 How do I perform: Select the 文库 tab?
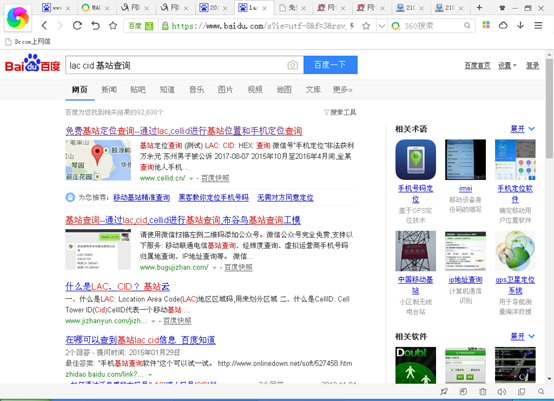(313, 90)
